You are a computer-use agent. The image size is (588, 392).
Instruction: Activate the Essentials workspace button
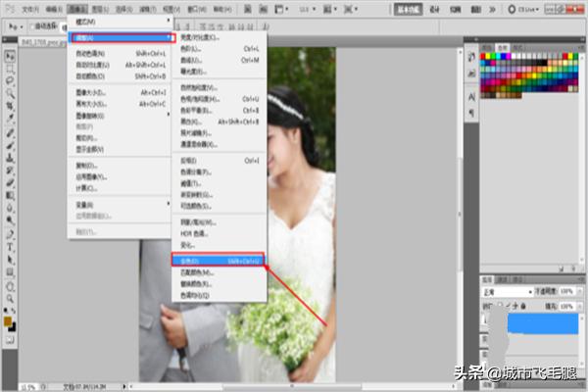pyautogui.click(x=408, y=10)
